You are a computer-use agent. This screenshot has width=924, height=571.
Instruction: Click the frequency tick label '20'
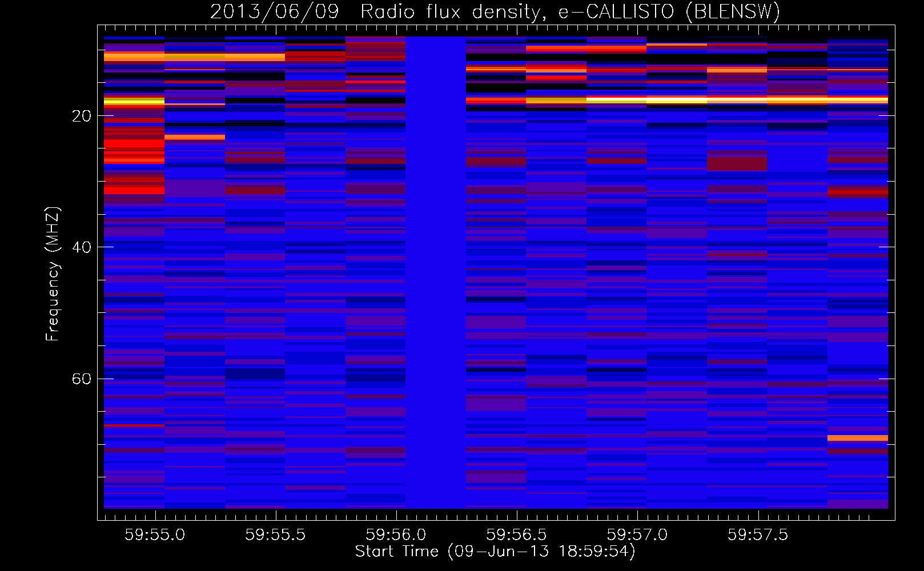(82, 116)
